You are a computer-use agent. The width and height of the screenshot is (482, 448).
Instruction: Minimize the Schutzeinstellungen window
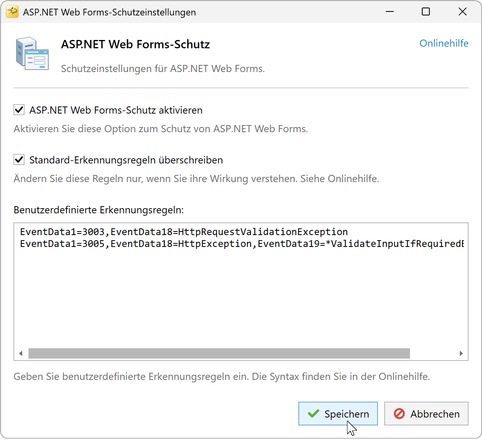[x=390, y=12]
